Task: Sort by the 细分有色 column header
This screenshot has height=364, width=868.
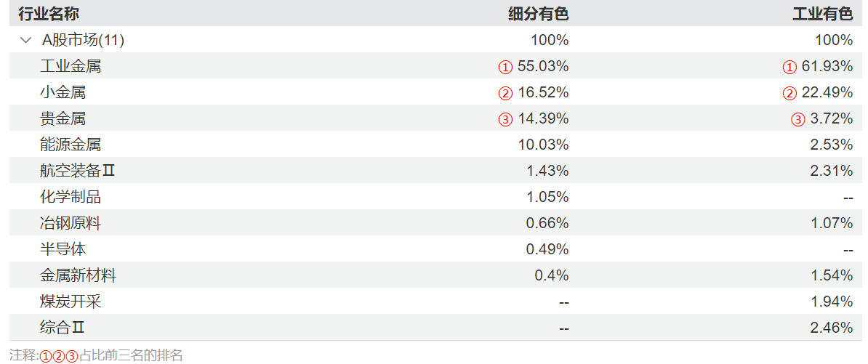Action: [538, 14]
